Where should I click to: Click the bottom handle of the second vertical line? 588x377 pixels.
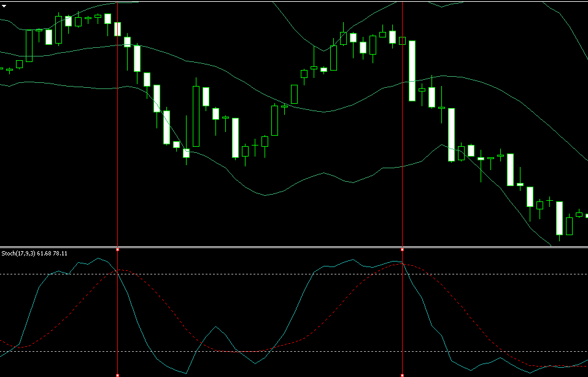403,375
